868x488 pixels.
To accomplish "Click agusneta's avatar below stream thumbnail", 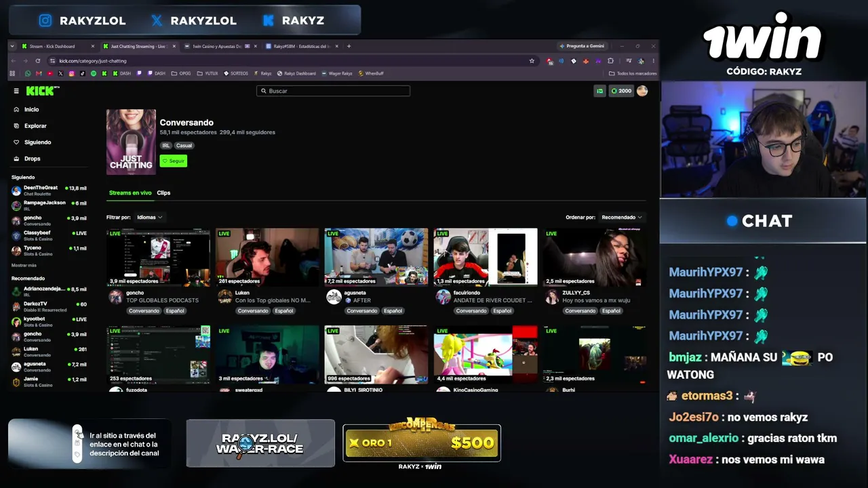I will (x=334, y=297).
